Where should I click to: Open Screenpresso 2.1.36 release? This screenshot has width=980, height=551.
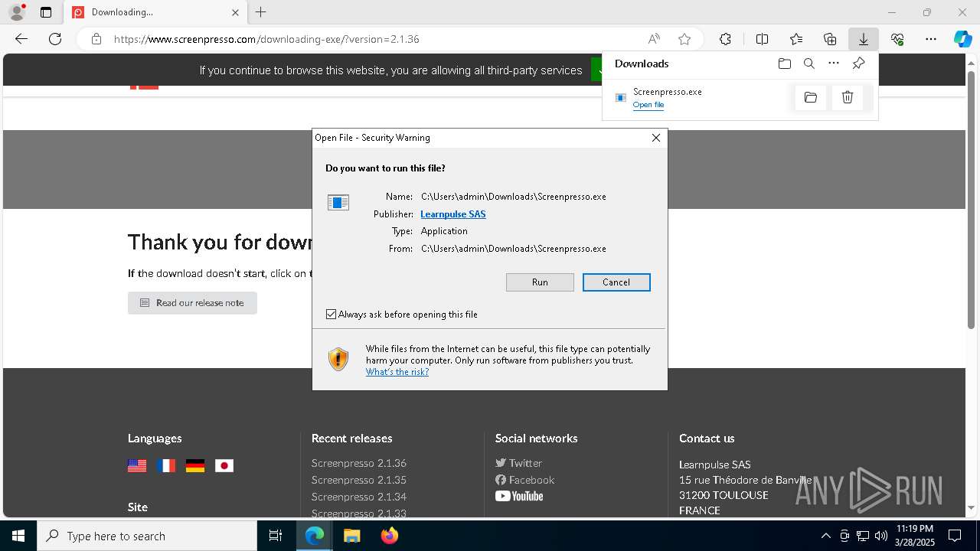click(x=359, y=463)
